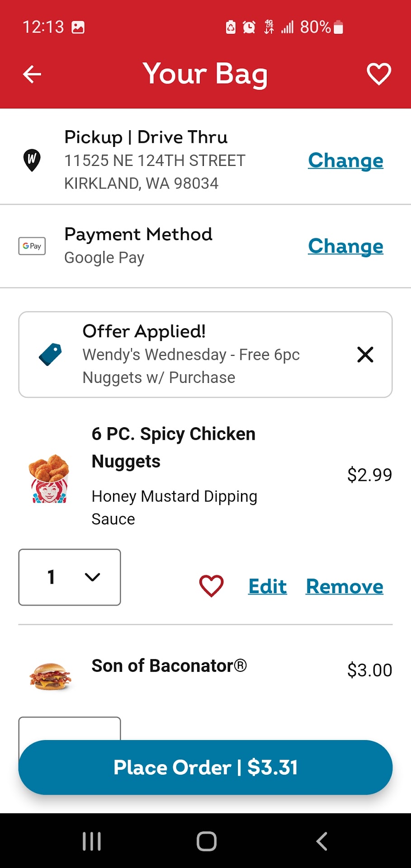Tap the Son of Baconator item name
This screenshot has height=868, width=411.
169,666
